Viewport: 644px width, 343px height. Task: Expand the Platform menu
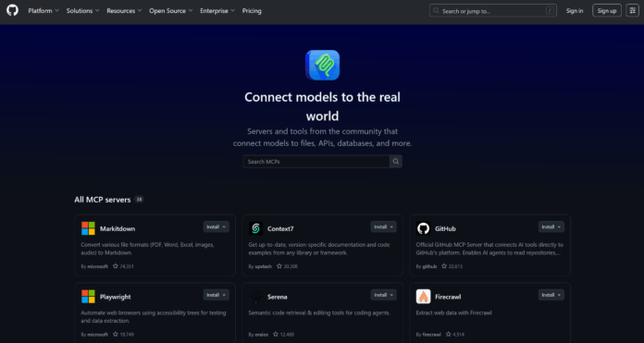tap(43, 11)
